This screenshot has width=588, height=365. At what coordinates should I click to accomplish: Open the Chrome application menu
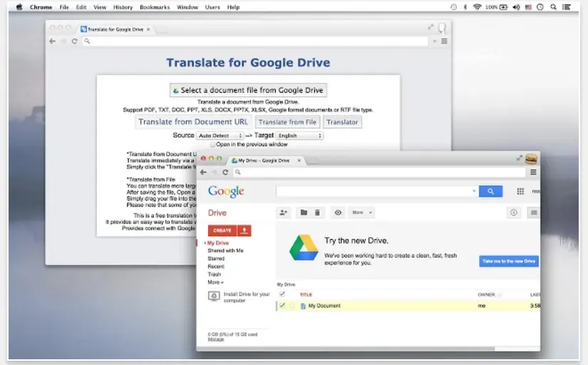(x=41, y=7)
